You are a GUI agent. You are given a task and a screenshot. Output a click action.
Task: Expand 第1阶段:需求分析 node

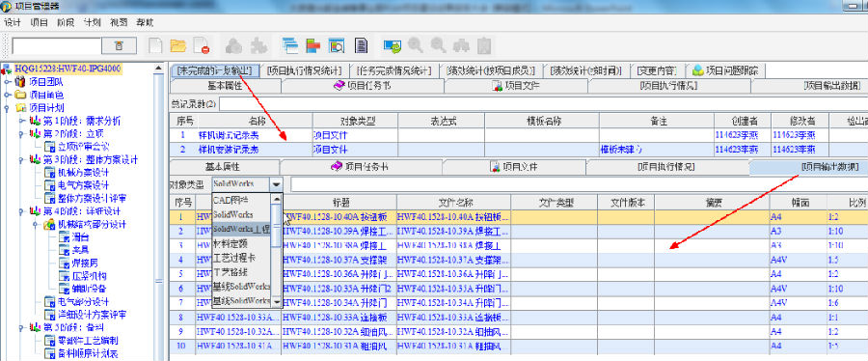21,121
